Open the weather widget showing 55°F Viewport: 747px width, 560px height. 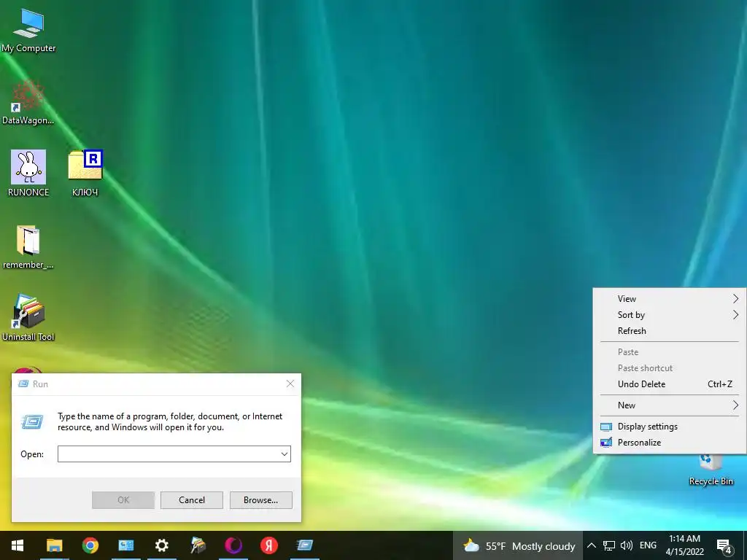[519, 545]
